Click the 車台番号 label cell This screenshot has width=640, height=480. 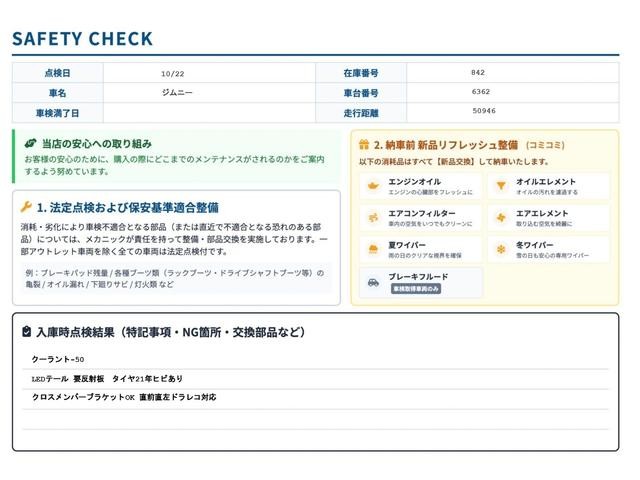click(x=361, y=93)
